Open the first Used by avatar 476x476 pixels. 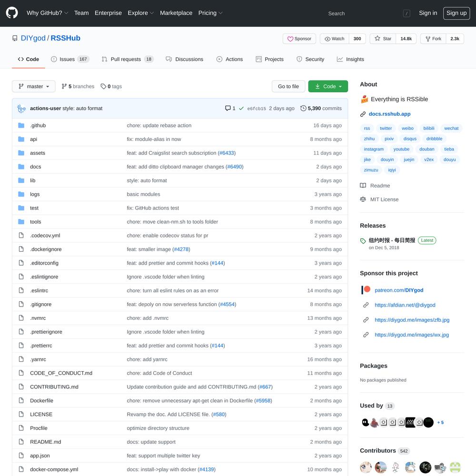click(366, 422)
